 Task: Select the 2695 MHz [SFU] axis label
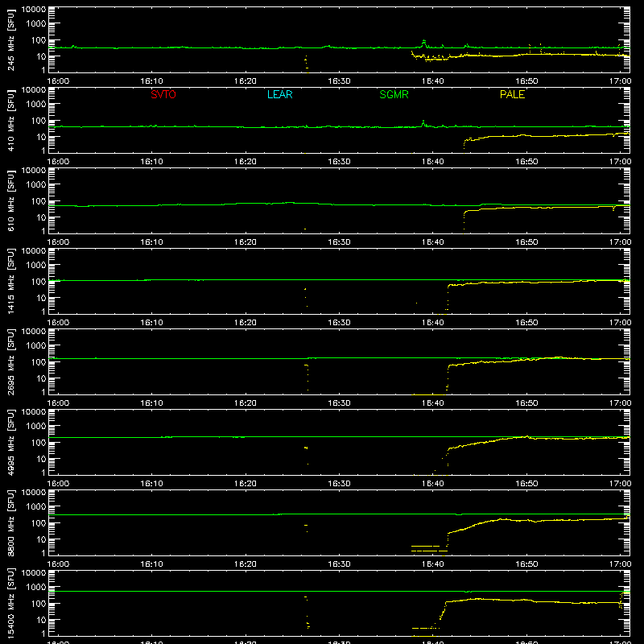(x=10, y=362)
